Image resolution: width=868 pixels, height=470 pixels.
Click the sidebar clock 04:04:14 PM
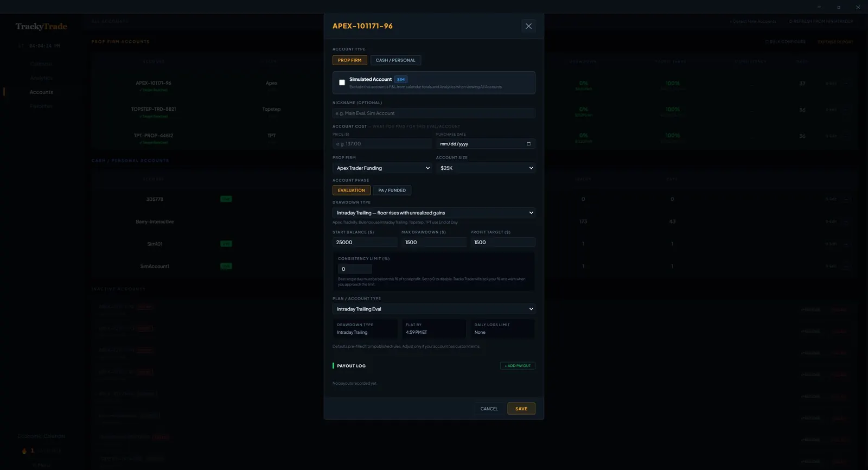[44, 46]
